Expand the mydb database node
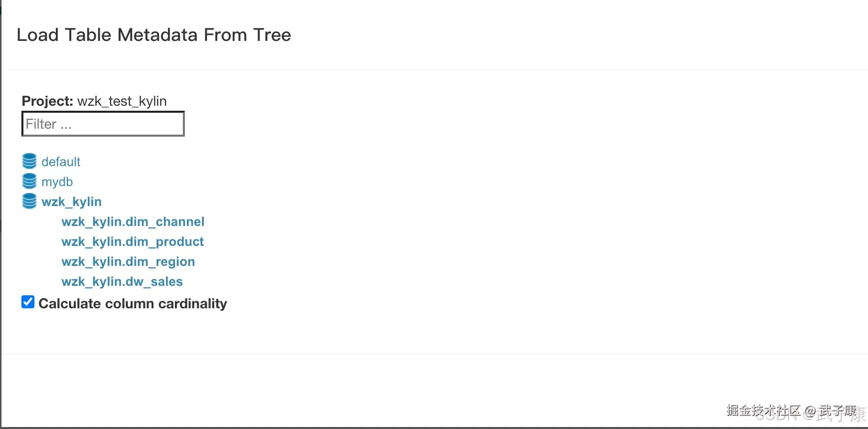This screenshot has width=868, height=429. click(57, 182)
